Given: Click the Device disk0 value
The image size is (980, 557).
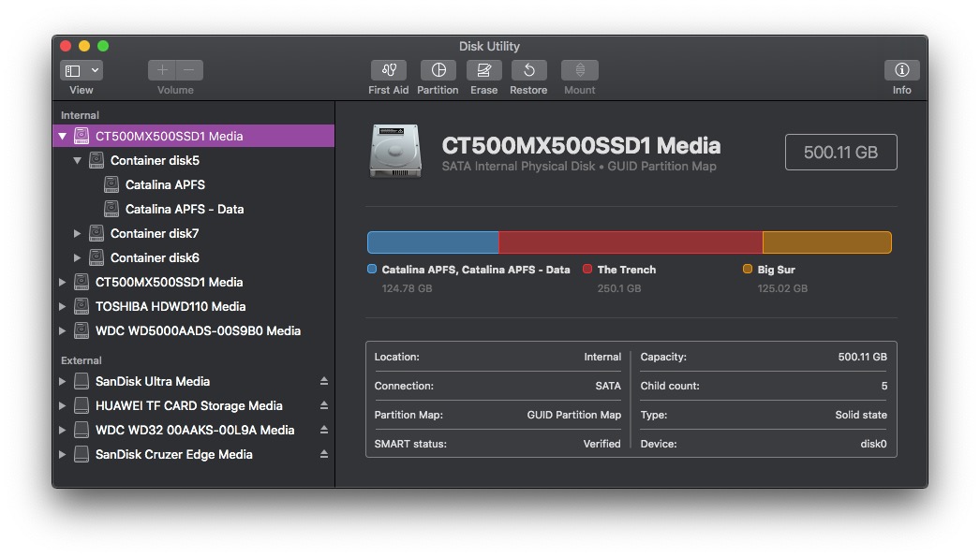Looking at the screenshot, I should click(873, 444).
